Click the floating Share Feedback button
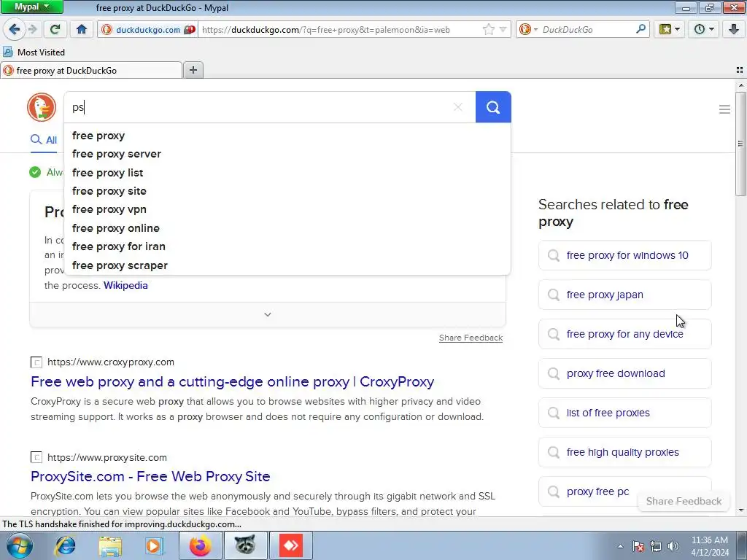The height and width of the screenshot is (560, 747). coord(684,501)
